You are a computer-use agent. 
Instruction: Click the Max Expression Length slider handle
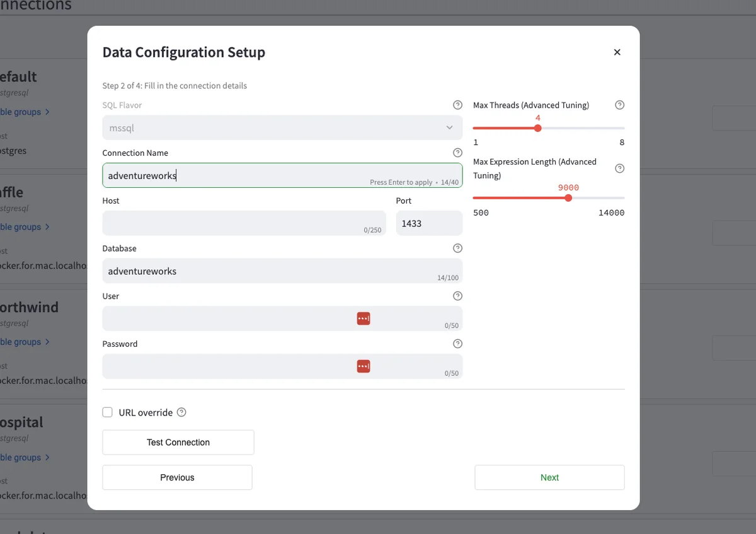[x=568, y=198]
